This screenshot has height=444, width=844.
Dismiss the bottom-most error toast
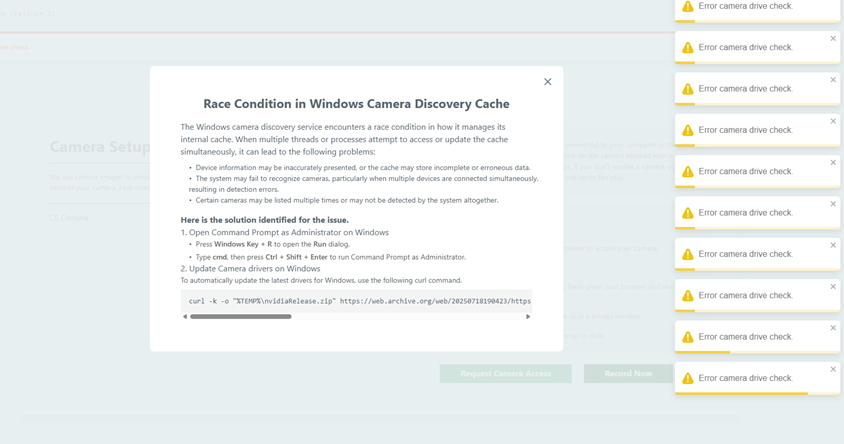point(833,369)
